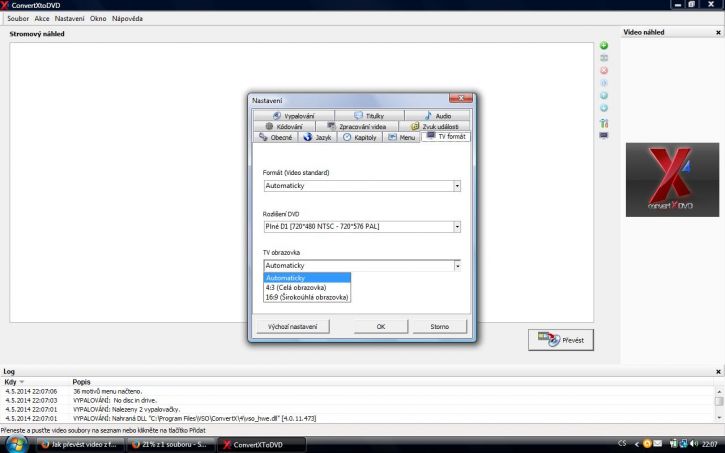Viewport: 725px width, 453px height.
Task: Confirm settings with OK button
Action: [381, 326]
